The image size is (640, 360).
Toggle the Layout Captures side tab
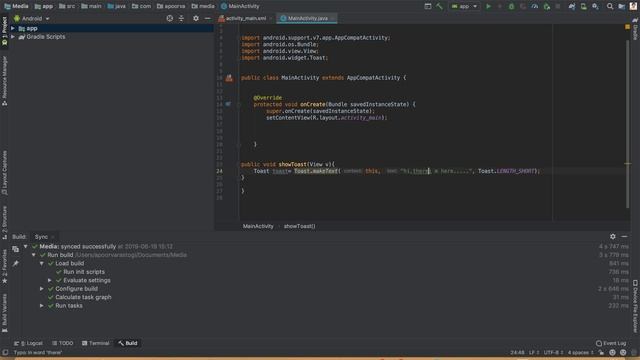(x=4, y=173)
